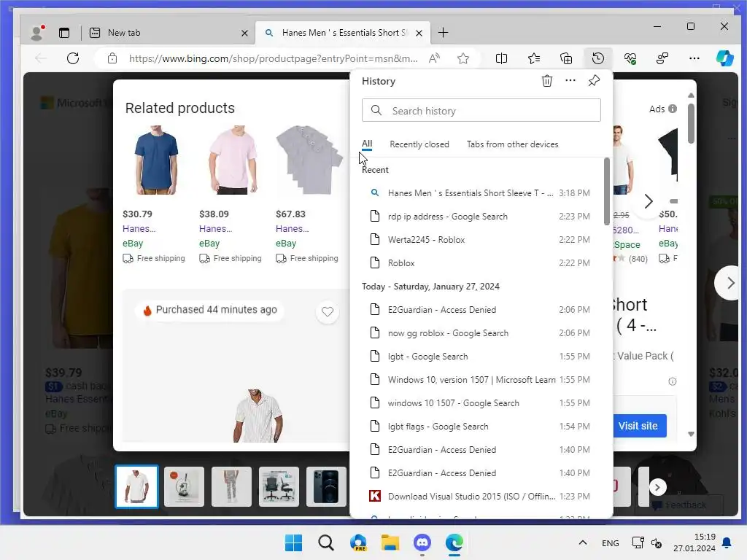Image resolution: width=747 pixels, height=560 pixels.
Task: Switch to Recently closed tab
Action: (x=419, y=144)
